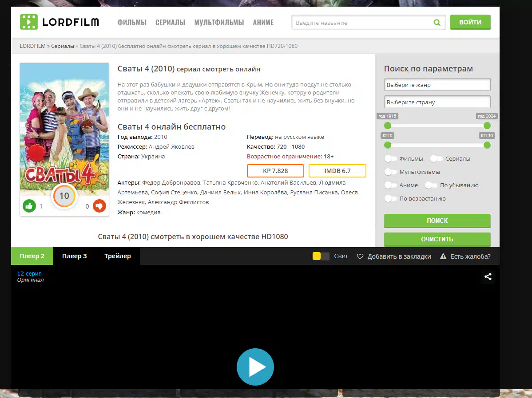Click the Сваты 4 poster thumbnail
This screenshot has height=398, width=532.
(x=64, y=129)
